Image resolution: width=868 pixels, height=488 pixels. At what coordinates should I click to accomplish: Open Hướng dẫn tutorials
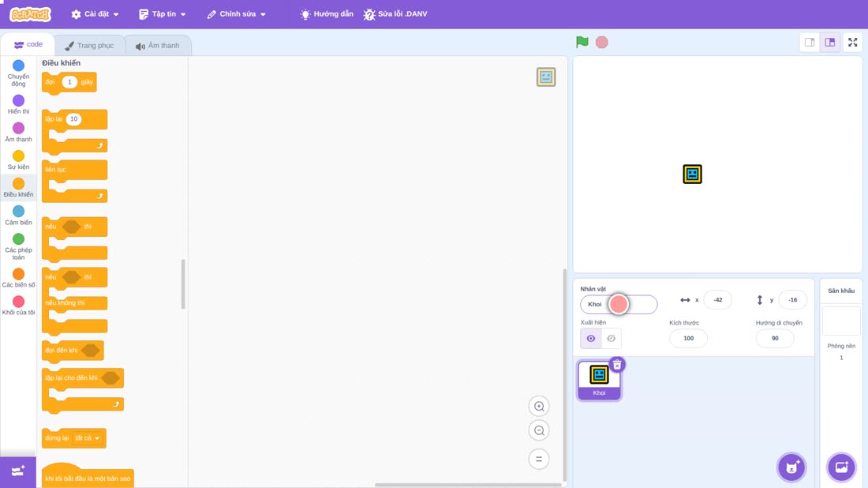327,14
